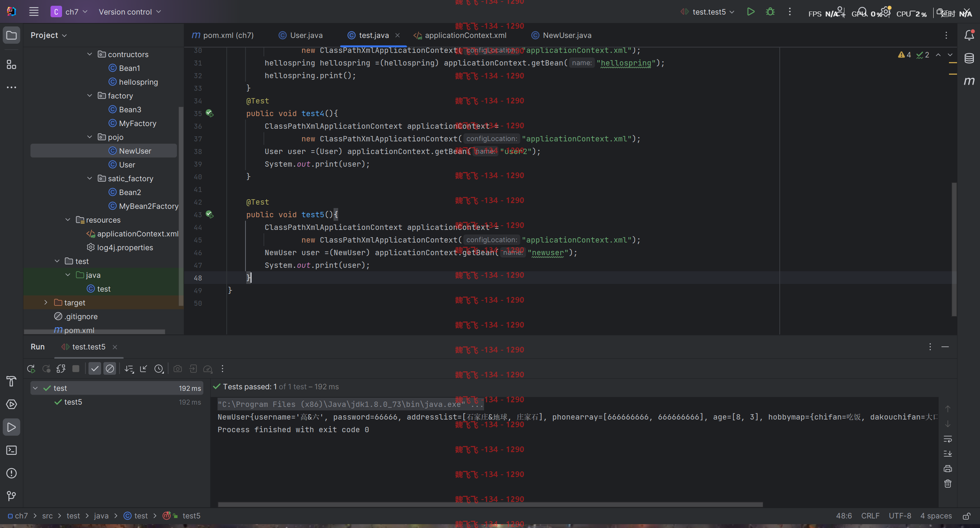Open cursor position 48:6 go-to-line
The image size is (980, 528).
pyautogui.click(x=844, y=516)
